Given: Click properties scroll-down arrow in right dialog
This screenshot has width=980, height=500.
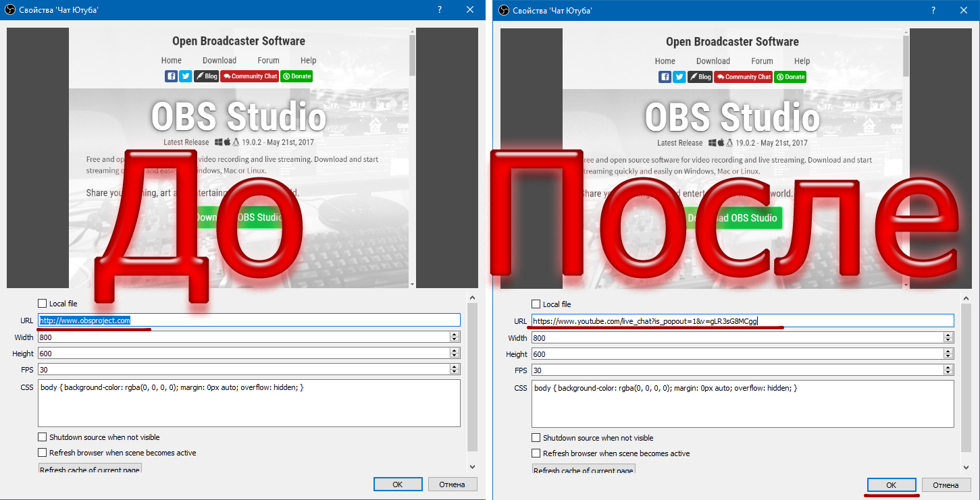Looking at the screenshot, I should pos(966,467).
